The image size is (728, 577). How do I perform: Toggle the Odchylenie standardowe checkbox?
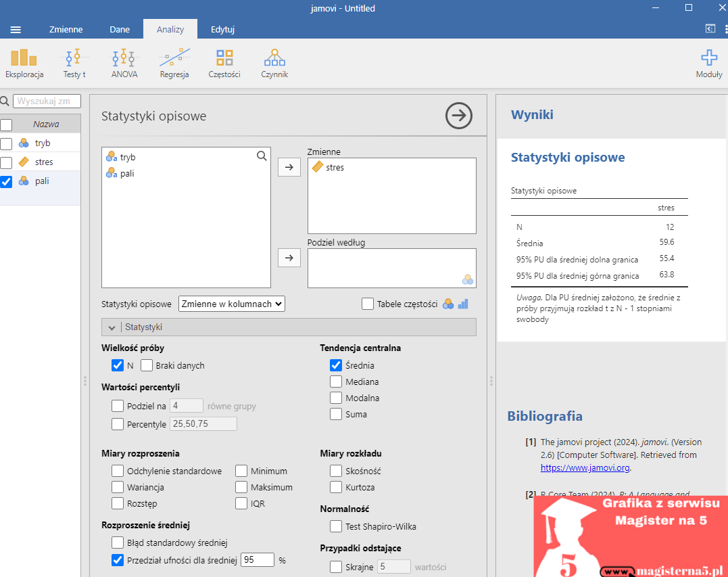click(118, 471)
